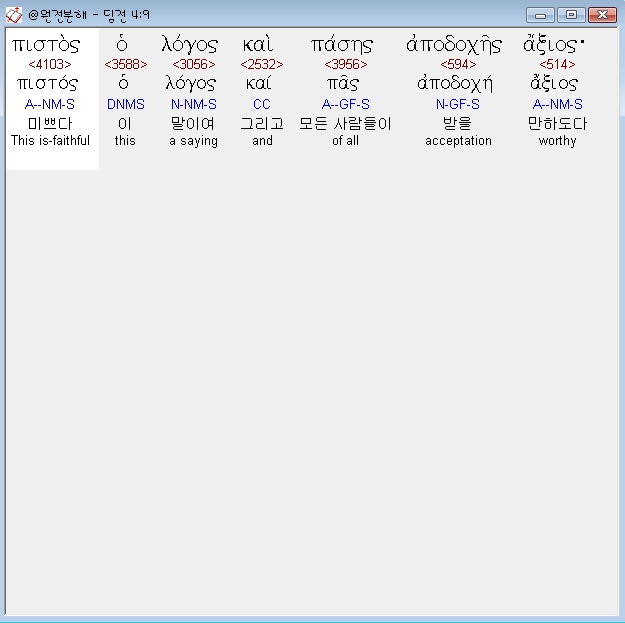Click the lemma καί below <2532>

[x=259, y=83]
